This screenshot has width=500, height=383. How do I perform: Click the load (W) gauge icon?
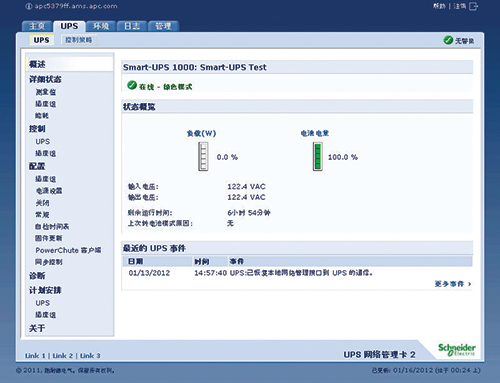(203, 156)
